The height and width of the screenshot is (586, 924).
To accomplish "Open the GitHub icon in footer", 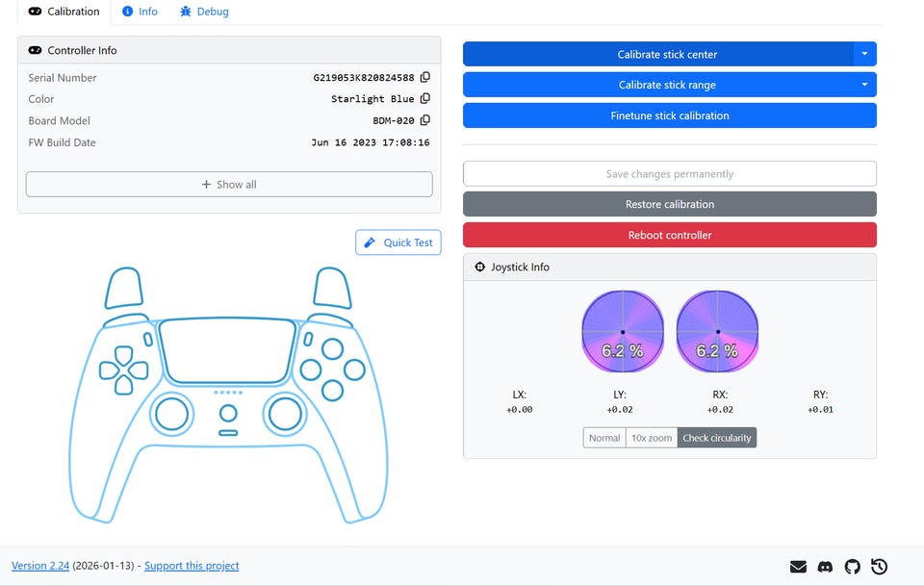I will pyautogui.click(x=852, y=567).
